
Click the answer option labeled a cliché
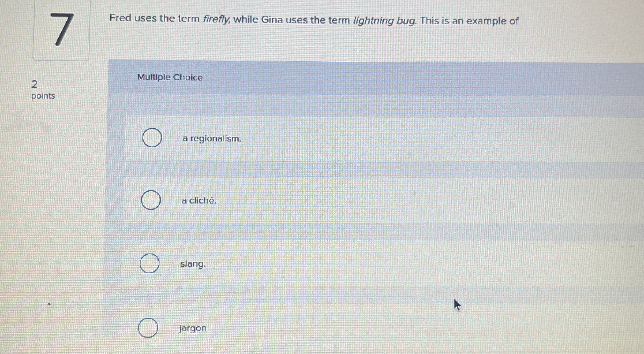pos(199,200)
